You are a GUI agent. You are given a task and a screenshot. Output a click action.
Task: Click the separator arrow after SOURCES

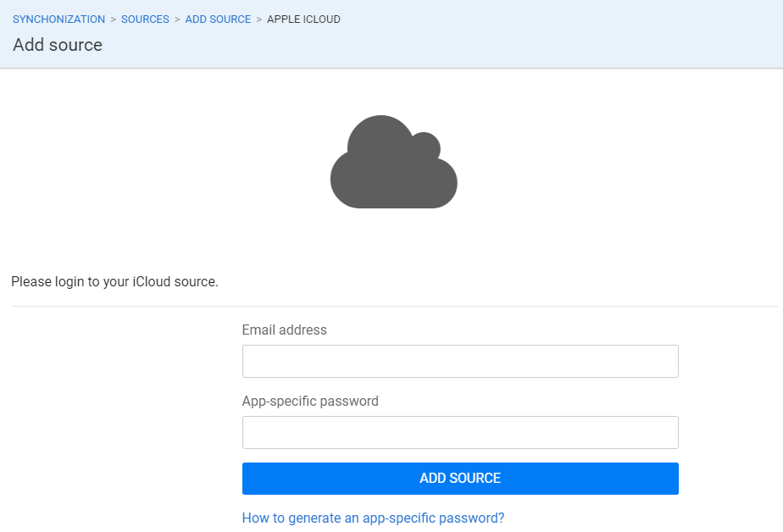177,19
